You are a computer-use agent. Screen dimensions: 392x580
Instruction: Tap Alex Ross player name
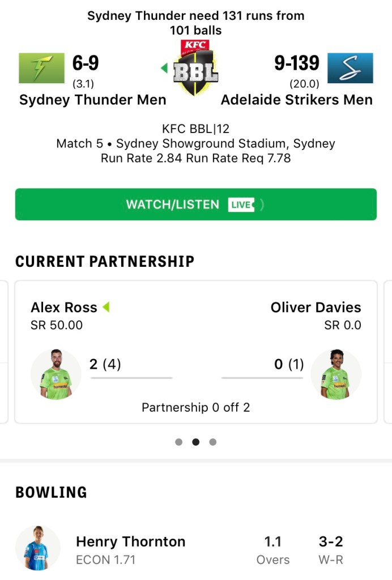[64, 308]
